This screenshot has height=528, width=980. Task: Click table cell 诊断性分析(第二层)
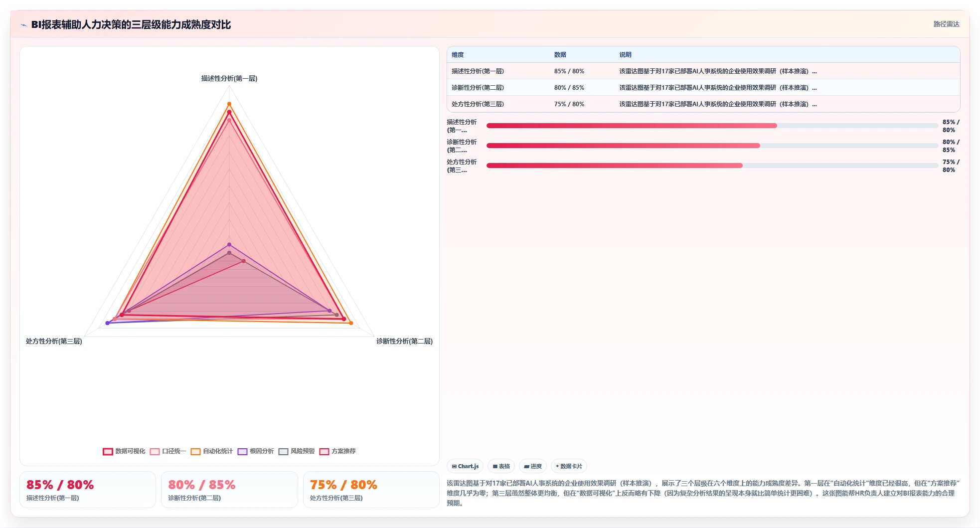point(478,88)
